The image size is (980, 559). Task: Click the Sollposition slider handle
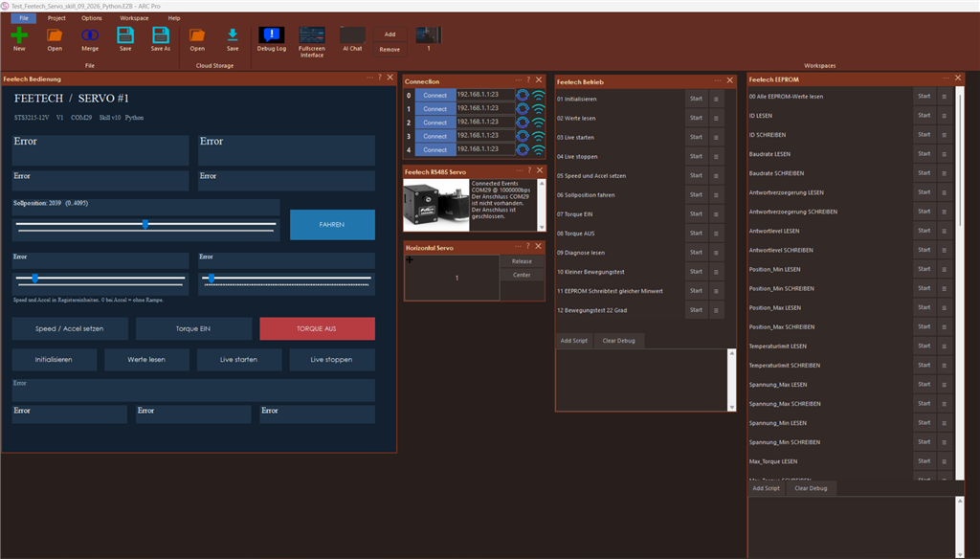point(145,224)
